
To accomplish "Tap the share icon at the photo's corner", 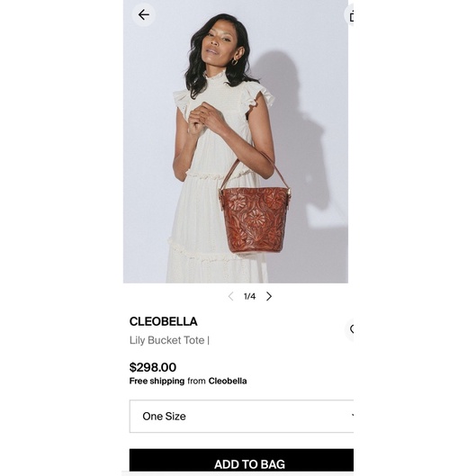I will click(349, 15).
